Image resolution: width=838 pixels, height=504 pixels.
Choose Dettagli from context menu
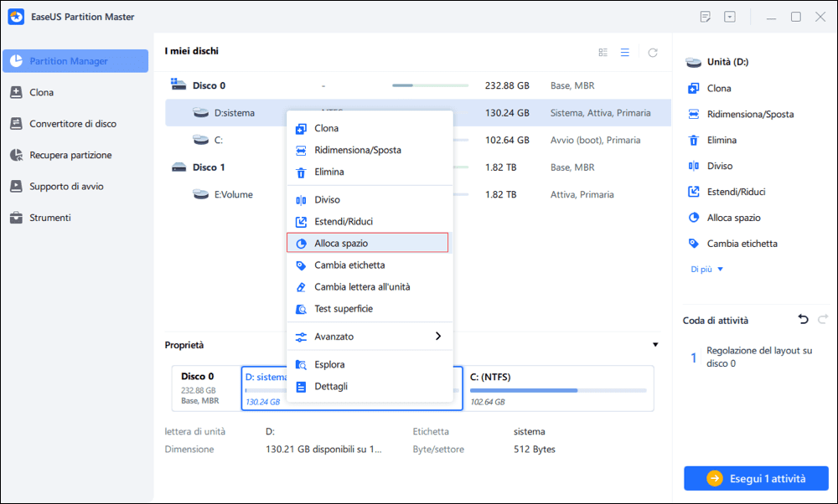(x=370, y=387)
